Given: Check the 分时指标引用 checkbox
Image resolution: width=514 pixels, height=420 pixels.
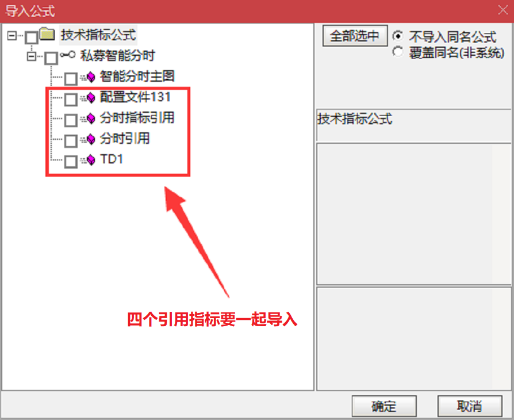Looking at the screenshot, I should [71, 120].
